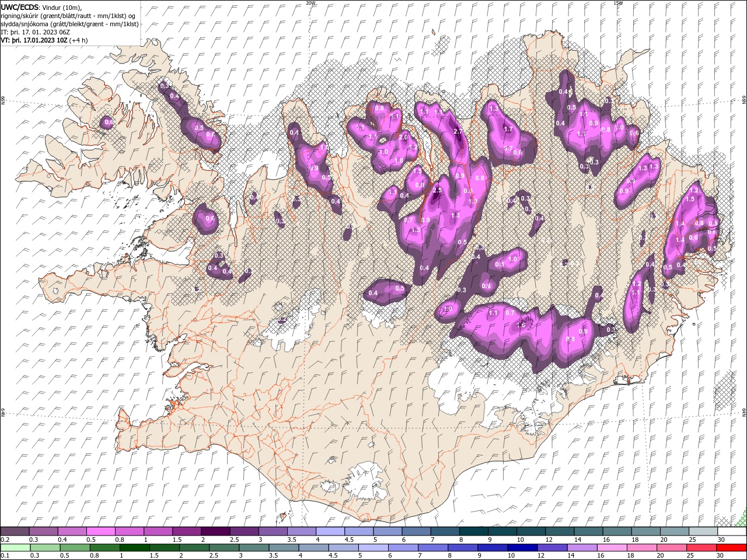Click the 'UWC/ECDS: Vindur (10m),' title text
Image resolution: width=747 pixels, height=560 pixels.
(41, 7)
